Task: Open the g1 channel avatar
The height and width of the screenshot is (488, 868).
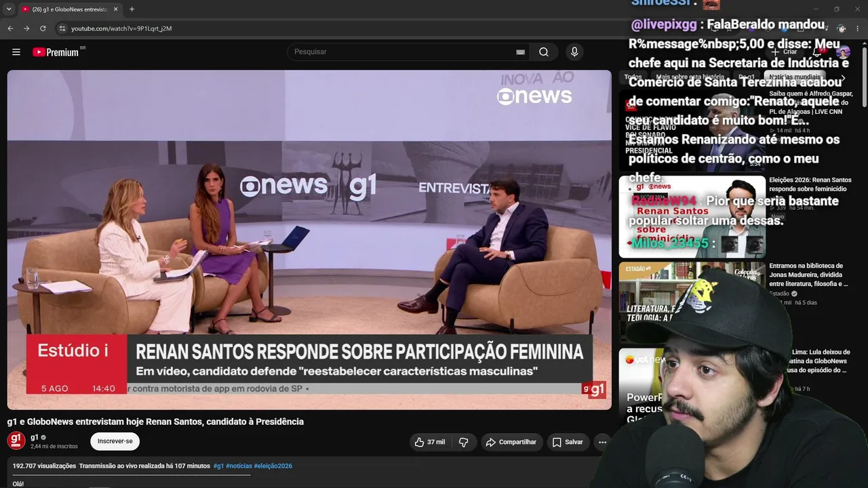Action: coord(16,441)
